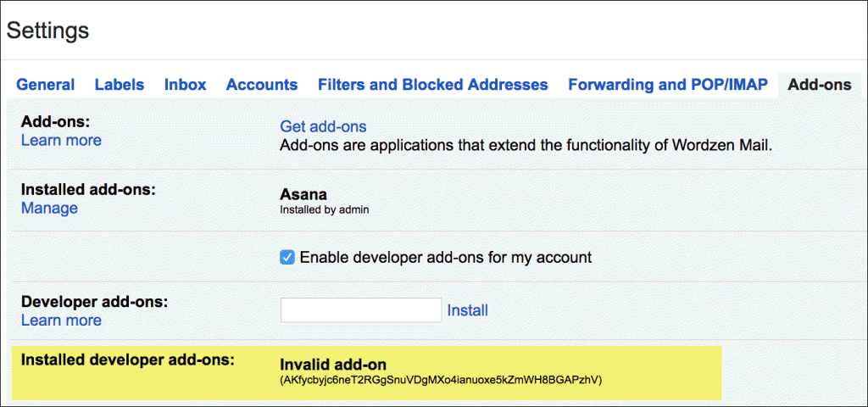Open Manage link for installed add-ons
This screenshot has height=407, width=868.
49,209
